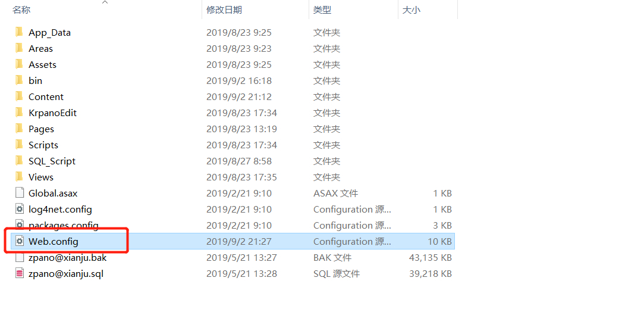This screenshot has width=644, height=315.
Task: Select the KrpanoEdit folder icon
Action: tap(19, 113)
